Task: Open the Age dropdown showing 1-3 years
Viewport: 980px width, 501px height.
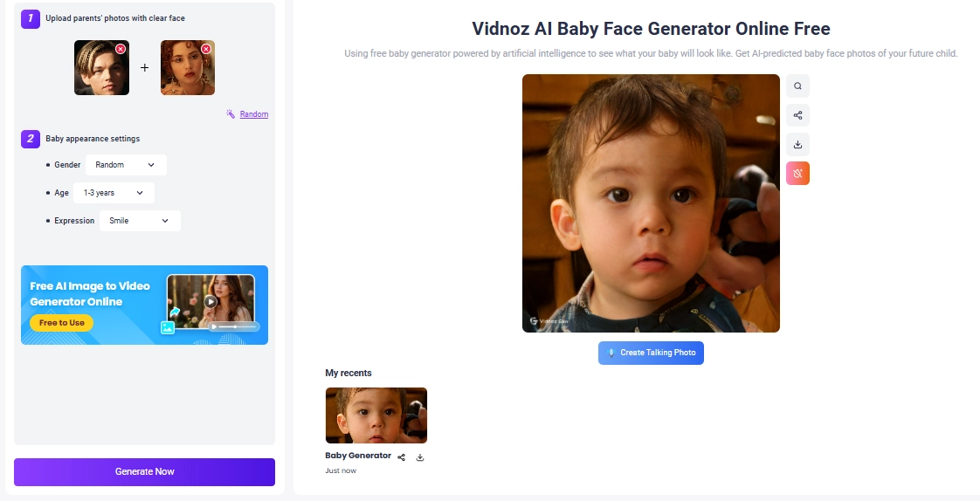Action: pyautogui.click(x=114, y=193)
